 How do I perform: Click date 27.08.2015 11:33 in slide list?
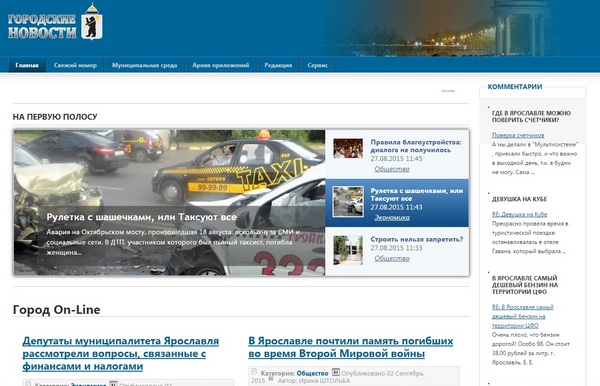pos(396,248)
